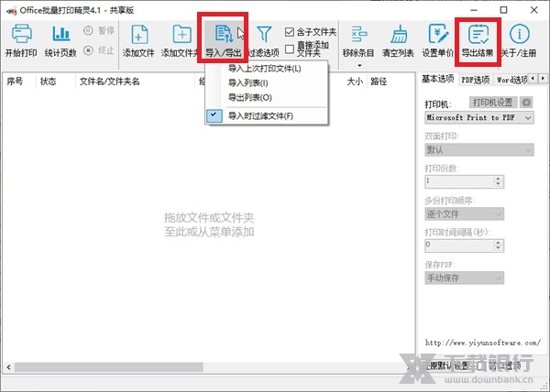Expand the arrow under 移除条目
Image resolution: width=550 pixels, height=392 pixels.
pos(358,66)
